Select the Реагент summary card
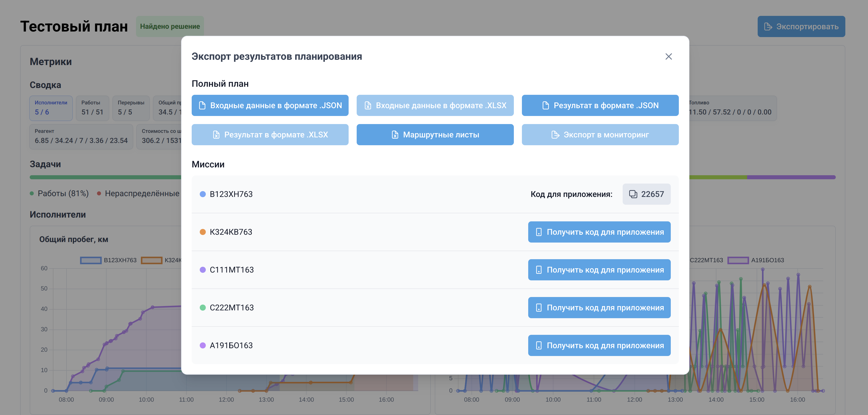The image size is (868, 415). (x=81, y=137)
